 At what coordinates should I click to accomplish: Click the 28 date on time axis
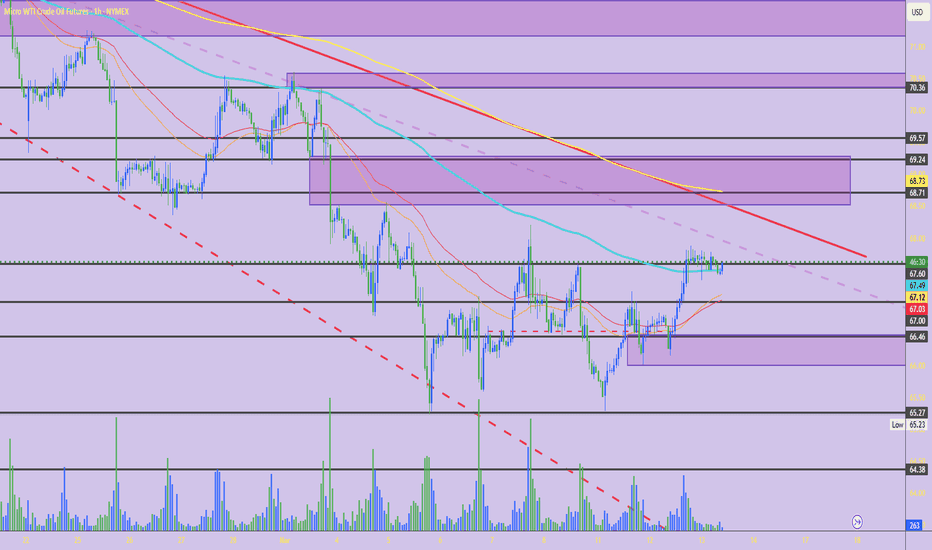(233, 540)
